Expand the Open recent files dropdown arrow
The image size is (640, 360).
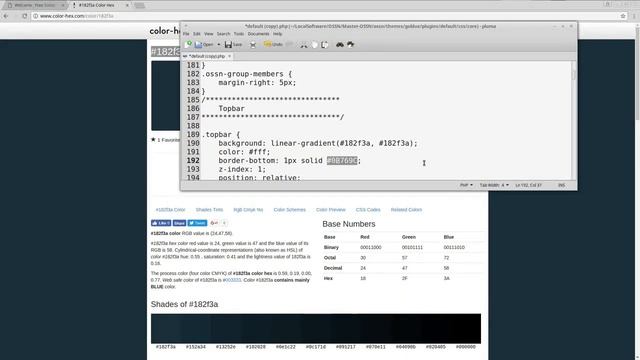point(219,44)
